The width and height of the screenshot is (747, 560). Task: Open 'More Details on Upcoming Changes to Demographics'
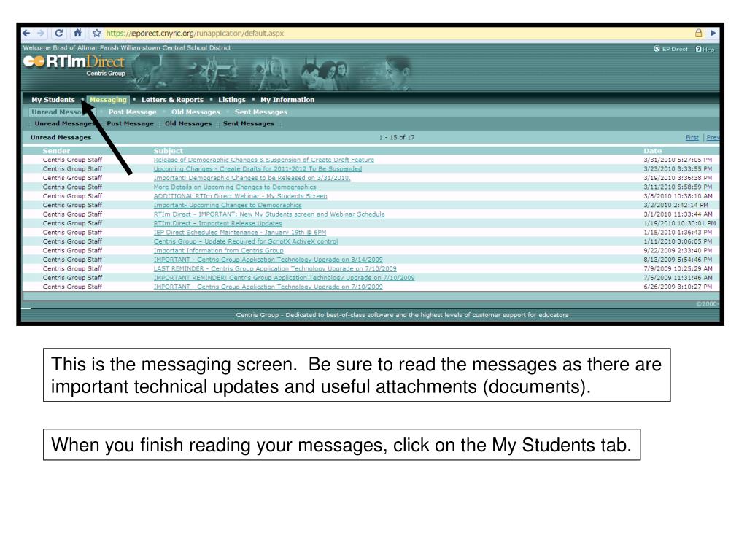pyautogui.click(x=235, y=187)
